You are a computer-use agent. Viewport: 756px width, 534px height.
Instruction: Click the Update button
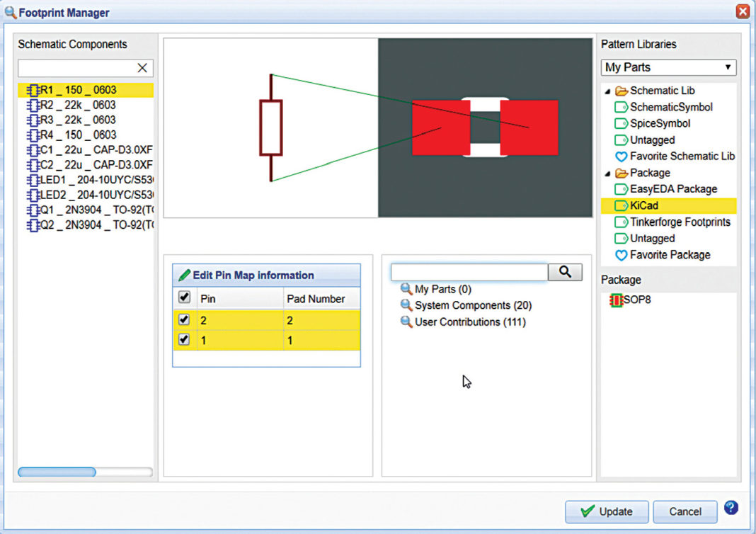(x=607, y=511)
